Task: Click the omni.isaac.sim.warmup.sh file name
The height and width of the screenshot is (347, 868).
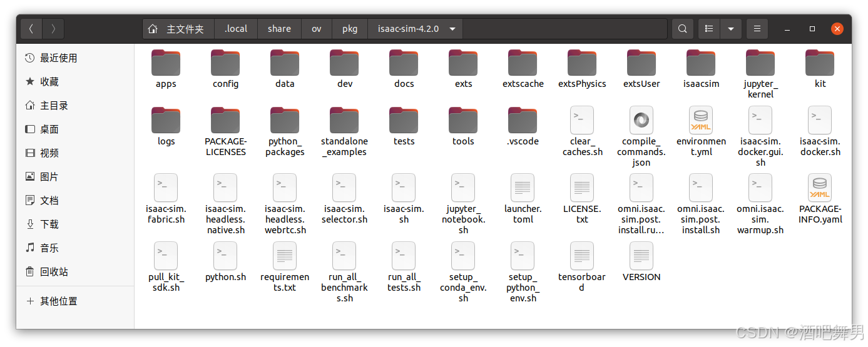Action: (760, 219)
